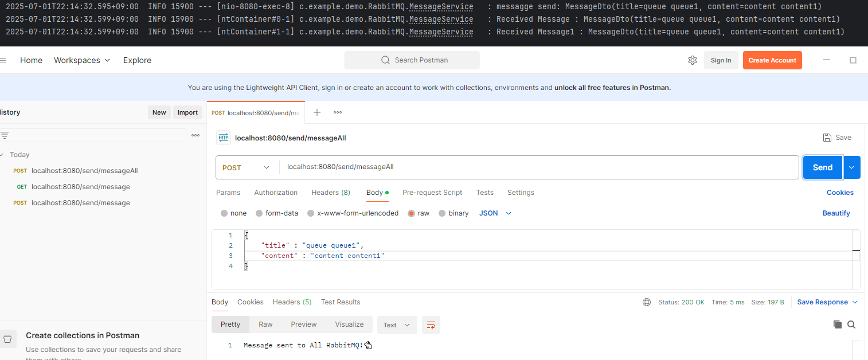This screenshot has height=360, width=868.
Task: Click the network globe icon in response
Action: (647, 302)
